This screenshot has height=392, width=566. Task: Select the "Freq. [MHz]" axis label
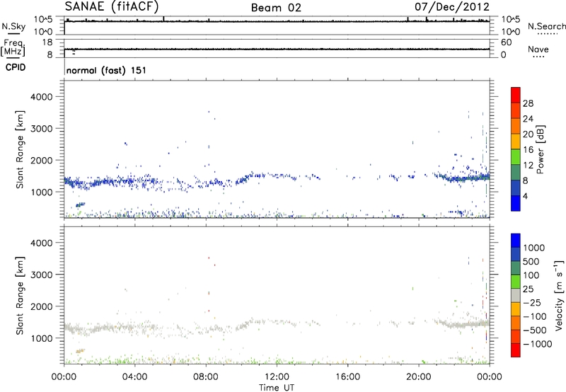coord(13,48)
